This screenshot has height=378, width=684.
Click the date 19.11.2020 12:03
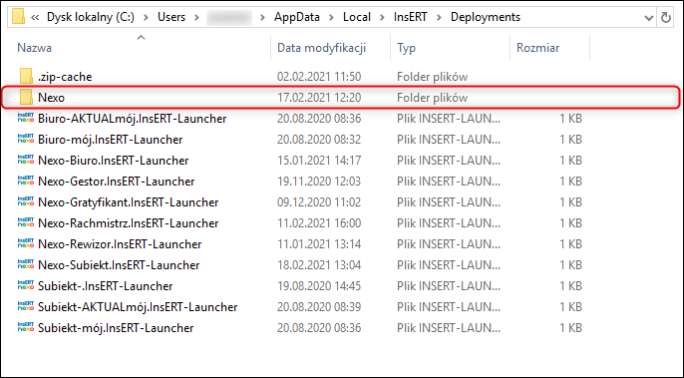coord(319,181)
